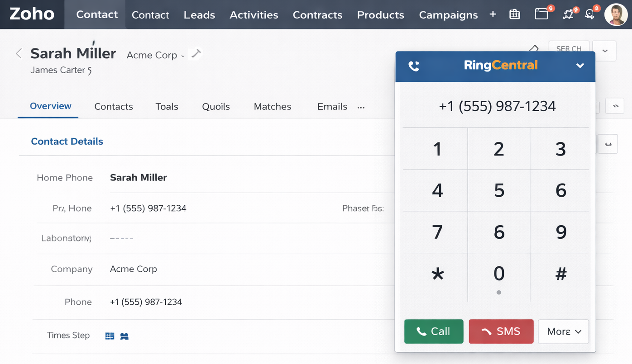Click the dialer phone number field

(x=497, y=106)
